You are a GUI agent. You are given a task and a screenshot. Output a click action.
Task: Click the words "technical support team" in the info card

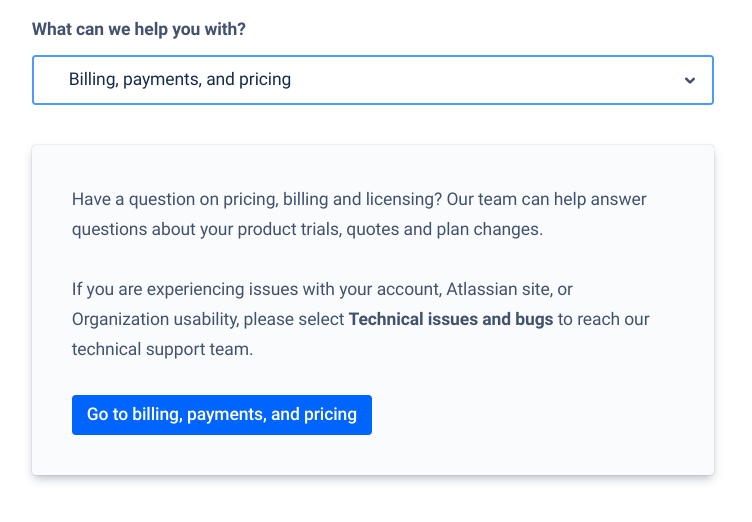[x=156, y=350]
